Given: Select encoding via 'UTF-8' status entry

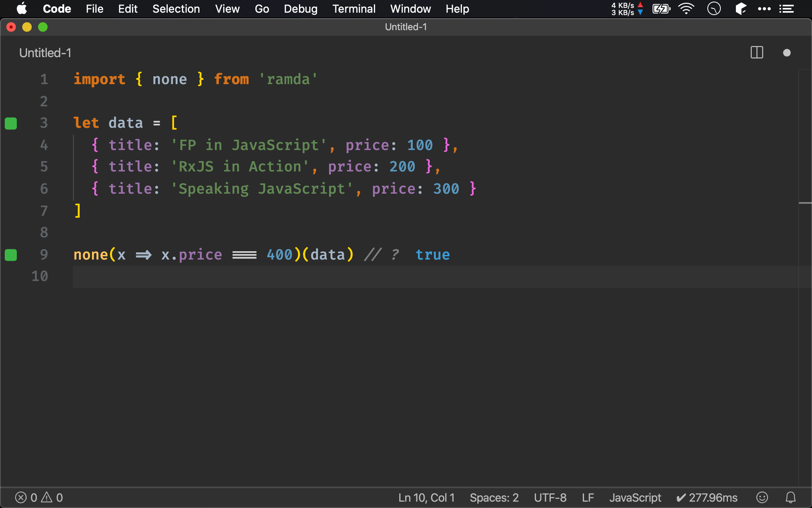Looking at the screenshot, I should click(550, 498).
